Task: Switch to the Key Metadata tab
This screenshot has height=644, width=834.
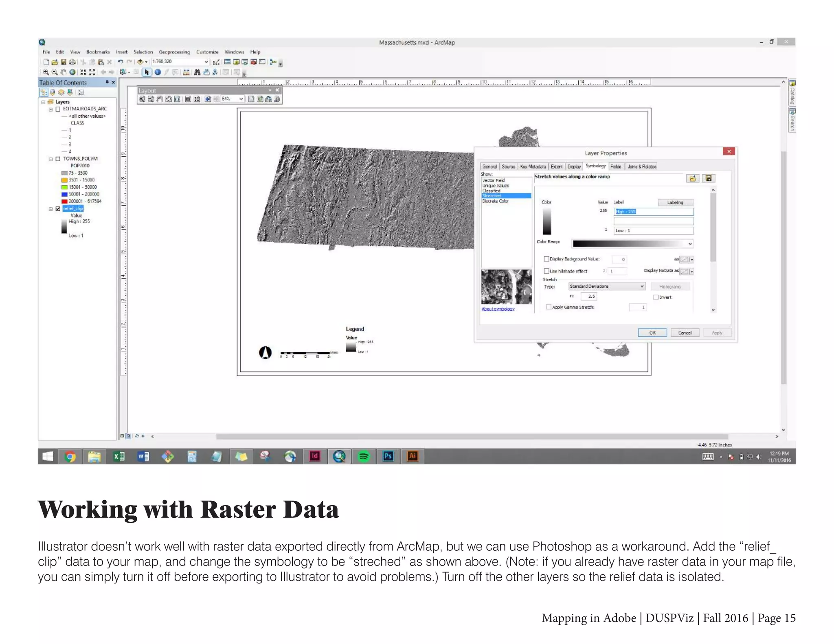Action: tap(533, 166)
